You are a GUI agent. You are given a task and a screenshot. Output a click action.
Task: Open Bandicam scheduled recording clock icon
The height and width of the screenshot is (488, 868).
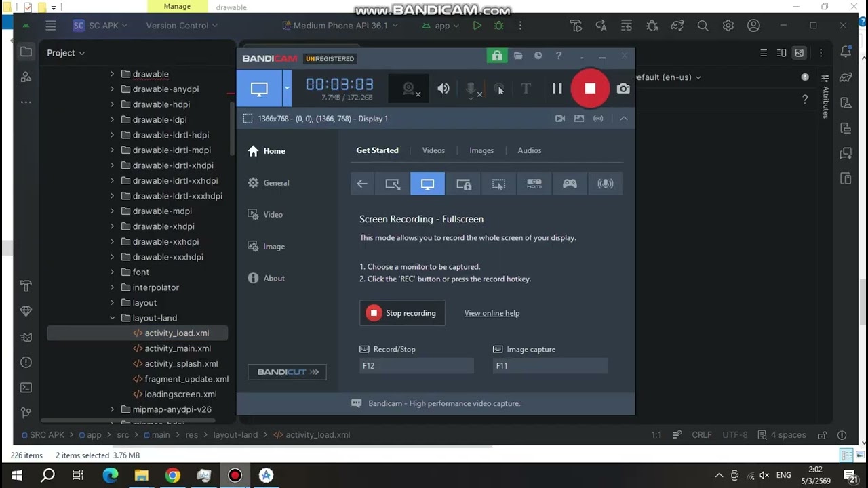538,56
